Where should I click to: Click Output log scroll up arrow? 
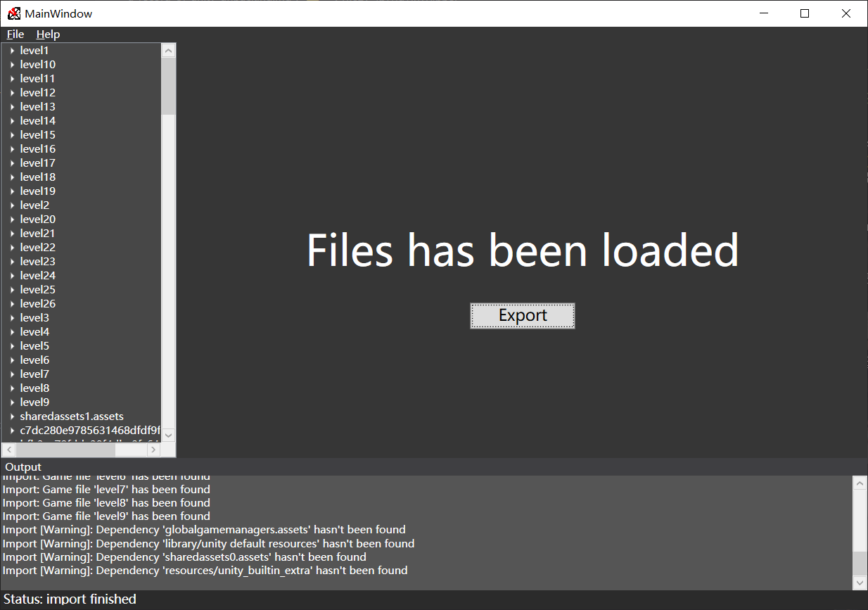[860, 483]
